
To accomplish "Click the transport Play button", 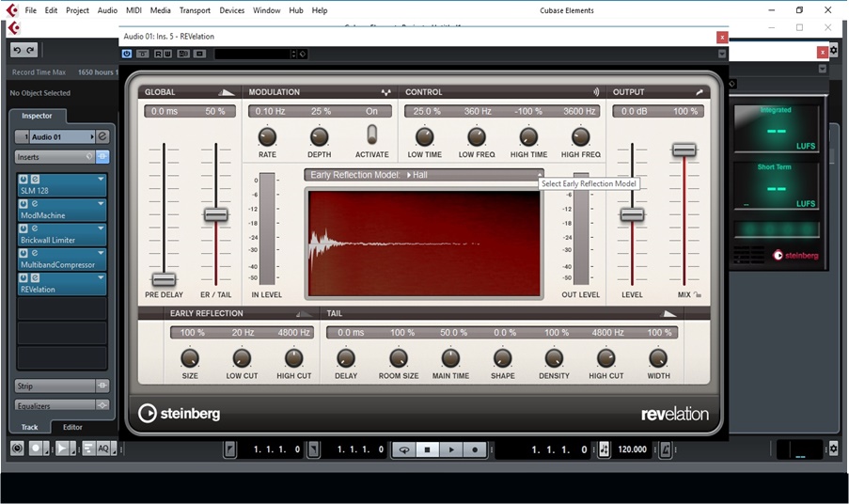I will pyautogui.click(x=451, y=449).
